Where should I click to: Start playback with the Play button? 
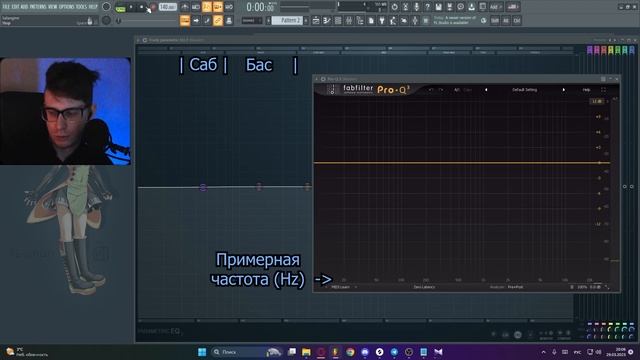tap(131, 7)
